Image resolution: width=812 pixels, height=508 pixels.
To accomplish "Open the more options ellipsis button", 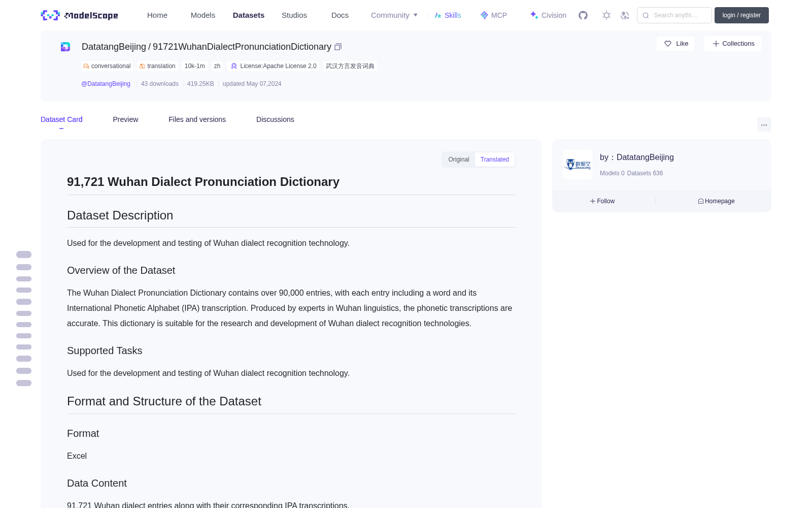I will (x=764, y=124).
